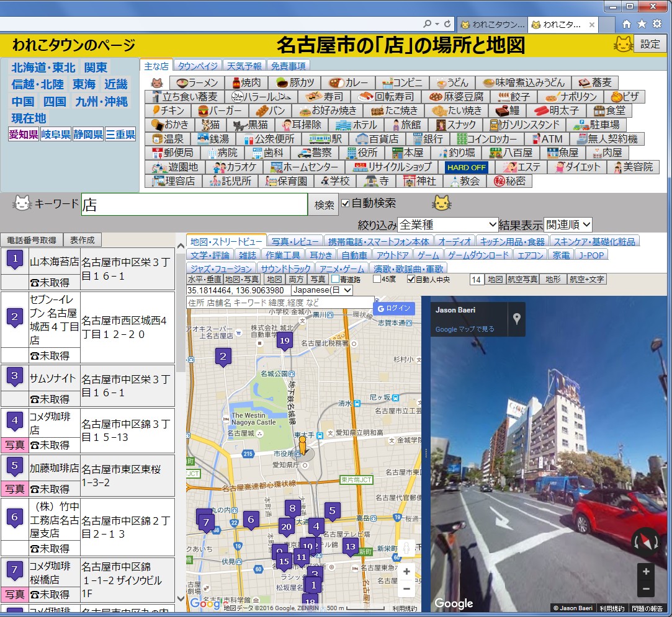672x617 pixels.
Task: Enable the 45度 checkbox
Action: [377, 279]
